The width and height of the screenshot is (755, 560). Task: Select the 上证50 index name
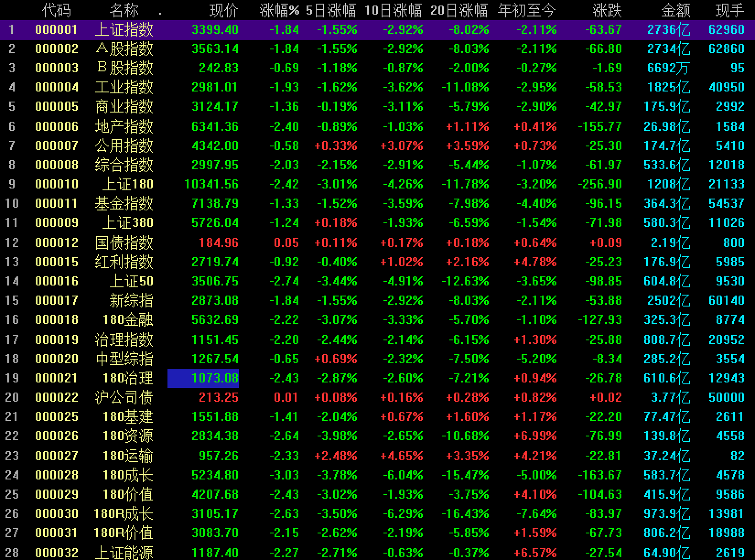click(x=131, y=281)
